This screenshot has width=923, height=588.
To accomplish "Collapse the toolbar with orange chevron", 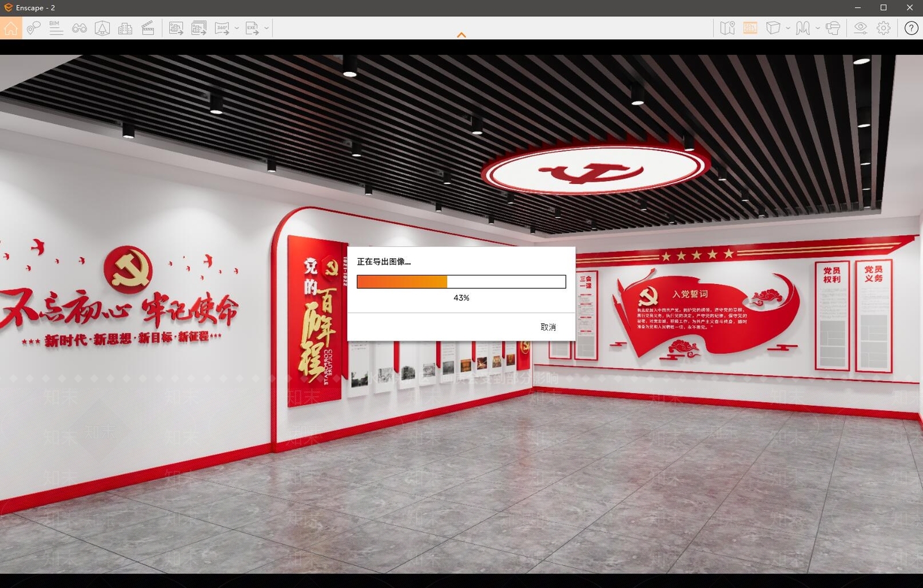I will click(461, 35).
